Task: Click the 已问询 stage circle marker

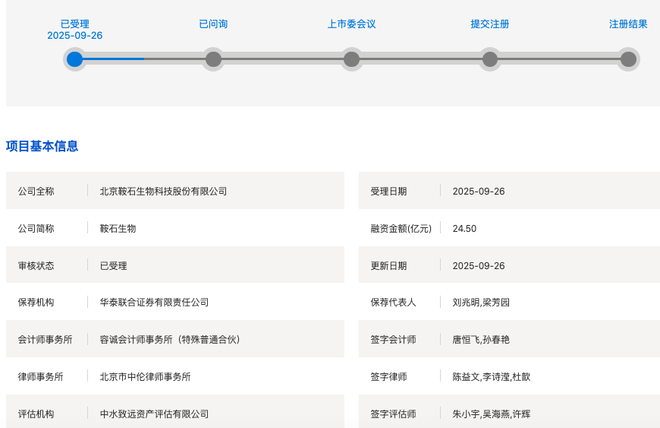Action: pyautogui.click(x=213, y=59)
